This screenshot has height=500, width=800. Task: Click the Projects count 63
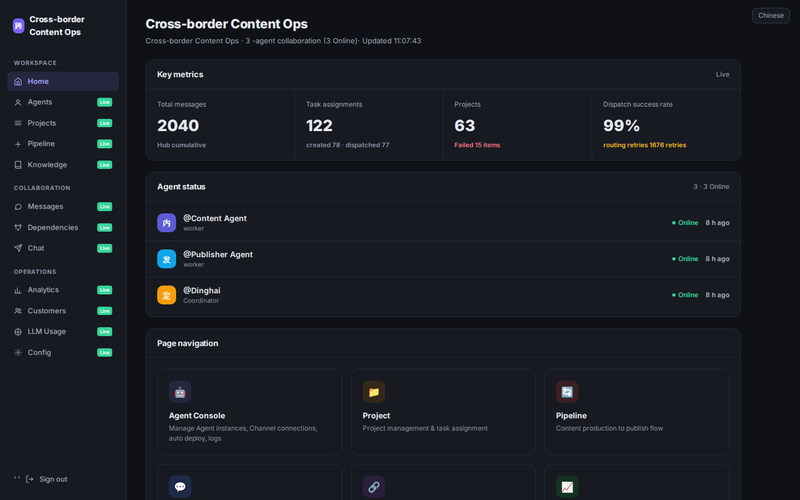(465, 126)
